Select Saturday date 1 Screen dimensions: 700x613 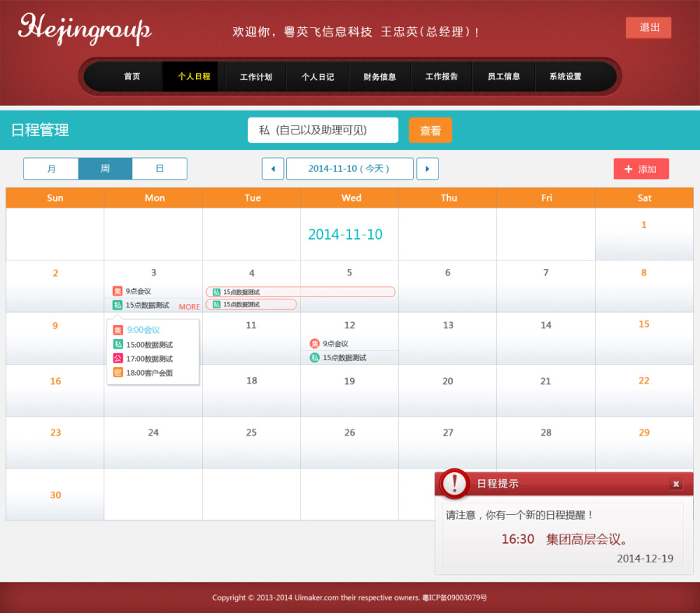pos(644,225)
